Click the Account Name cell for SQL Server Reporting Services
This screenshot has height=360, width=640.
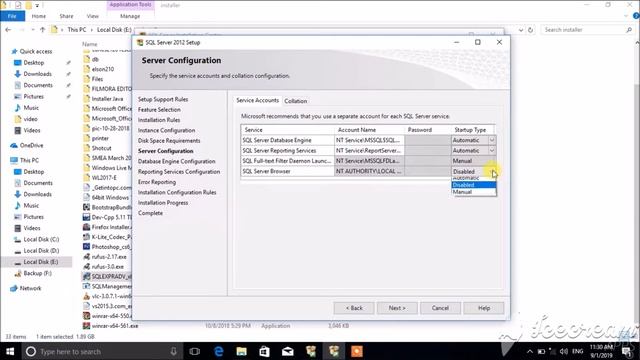pyautogui.click(x=369, y=151)
